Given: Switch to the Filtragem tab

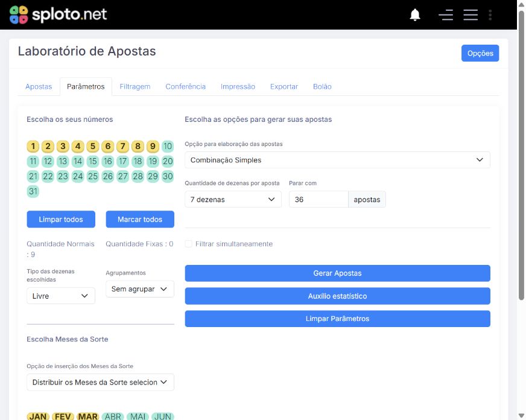Looking at the screenshot, I should (x=135, y=86).
